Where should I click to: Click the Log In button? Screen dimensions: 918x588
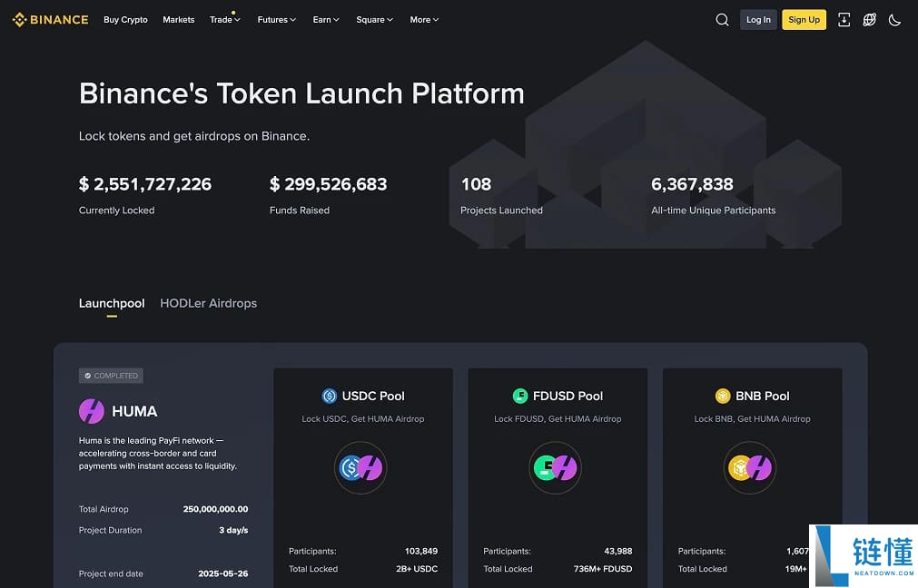click(x=758, y=20)
